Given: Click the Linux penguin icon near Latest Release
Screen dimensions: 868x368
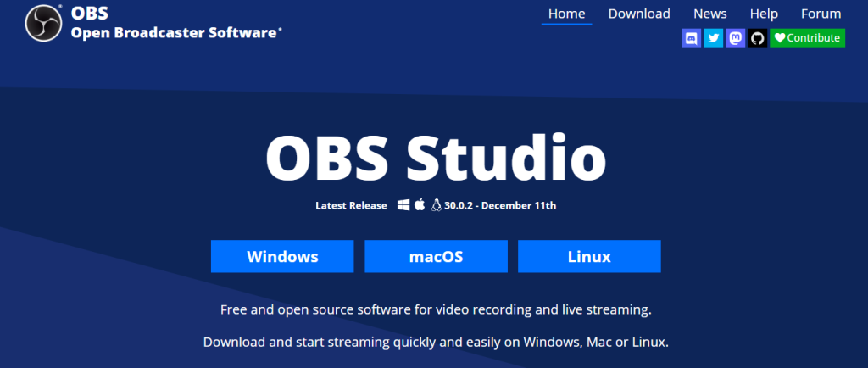Looking at the screenshot, I should pyautogui.click(x=437, y=205).
